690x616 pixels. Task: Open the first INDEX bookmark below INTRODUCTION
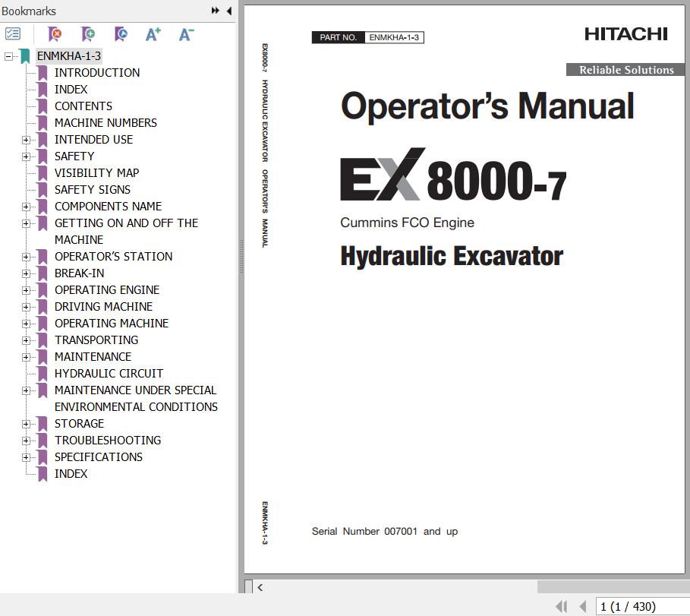(x=71, y=90)
